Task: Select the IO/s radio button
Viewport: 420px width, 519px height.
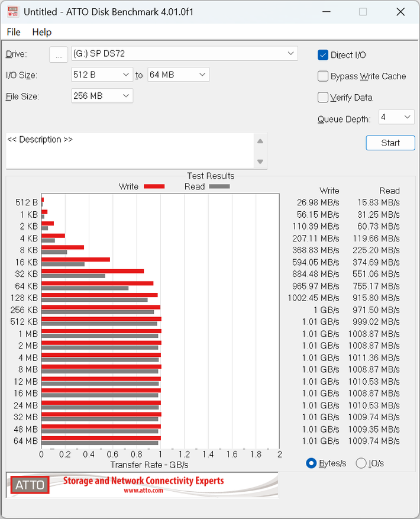Action: pyautogui.click(x=361, y=463)
